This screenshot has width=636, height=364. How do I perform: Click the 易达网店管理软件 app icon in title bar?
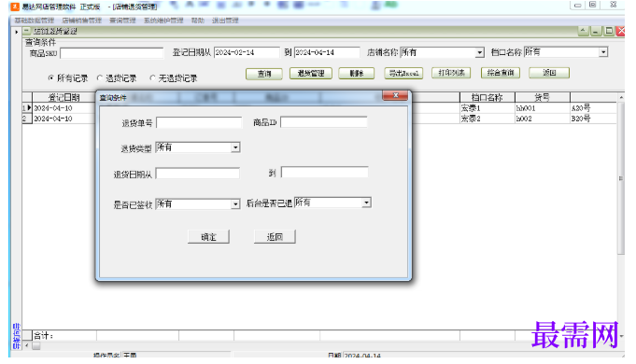15,7
